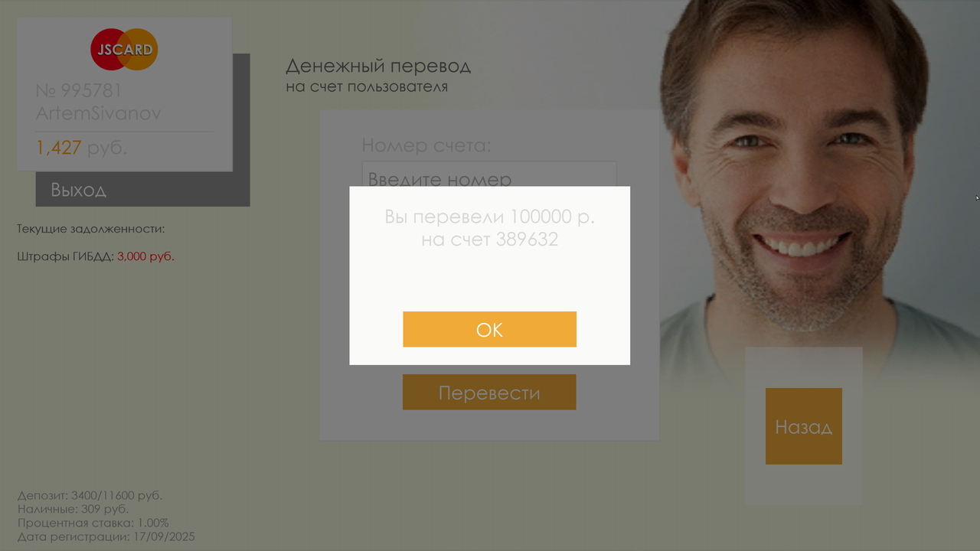The image size is (980, 551).
Task: Click the Процентная ставка 1.00% line
Action: pyautogui.click(x=93, y=523)
